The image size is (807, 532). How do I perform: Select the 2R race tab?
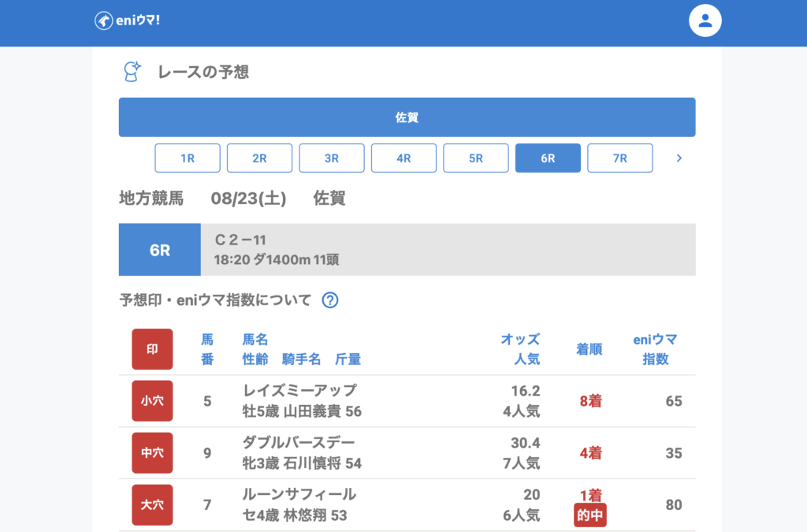pyautogui.click(x=259, y=158)
